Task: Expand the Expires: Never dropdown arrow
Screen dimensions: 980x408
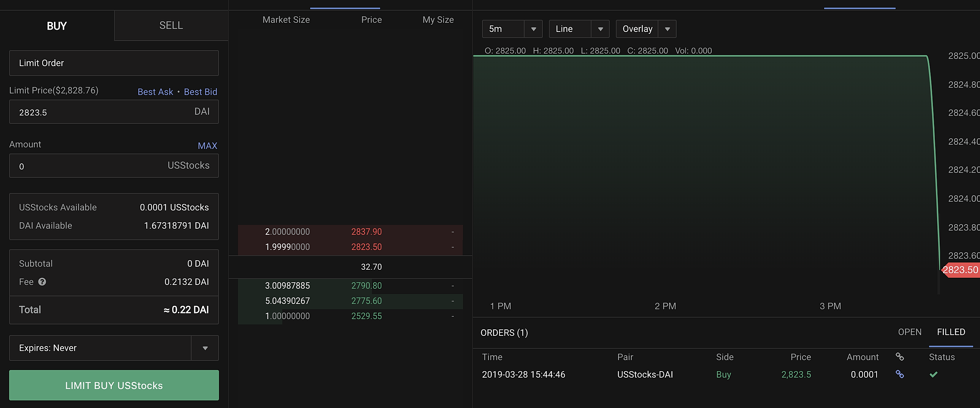Action: click(205, 348)
